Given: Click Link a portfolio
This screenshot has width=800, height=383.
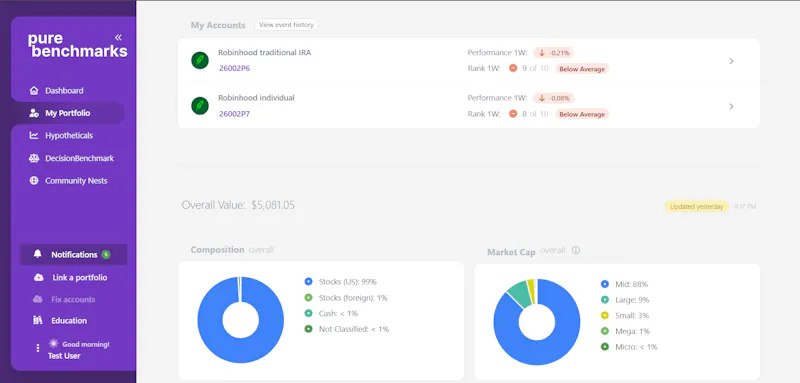Looking at the screenshot, I should pos(80,277).
